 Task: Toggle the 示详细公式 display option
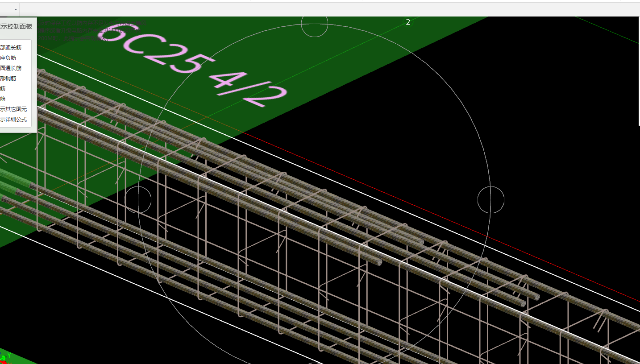coord(13,120)
